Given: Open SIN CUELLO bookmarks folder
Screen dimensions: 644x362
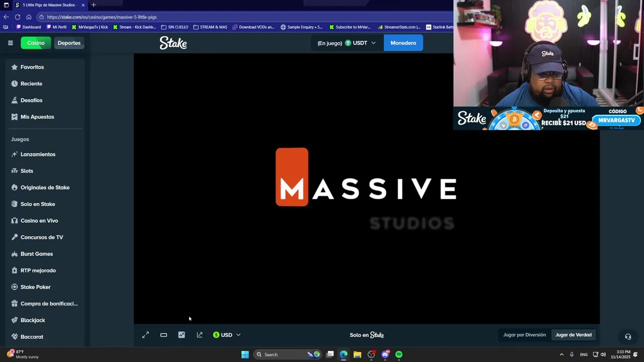Looking at the screenshot, I should (x=175, y=27).
